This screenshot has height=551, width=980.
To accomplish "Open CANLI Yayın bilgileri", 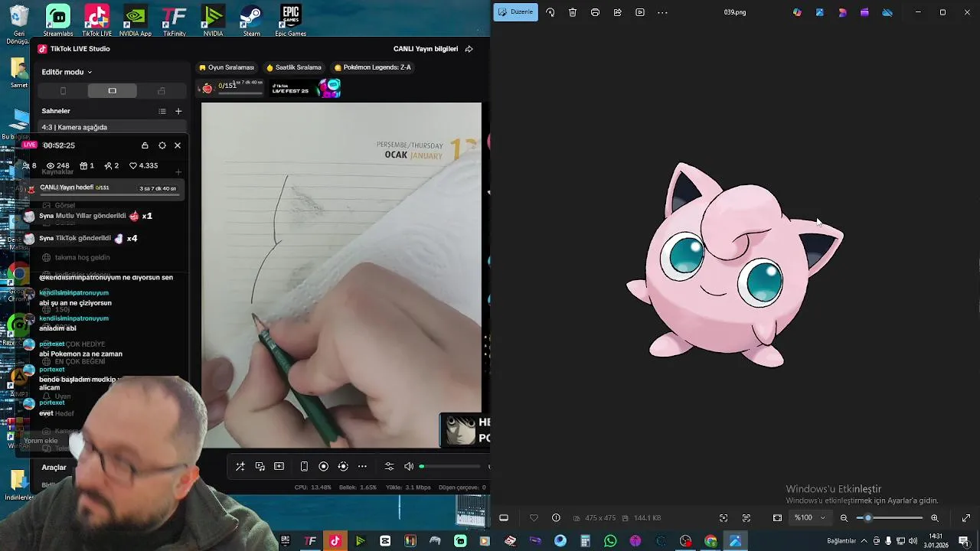I will pyautogui.click(x=426, y=49).
